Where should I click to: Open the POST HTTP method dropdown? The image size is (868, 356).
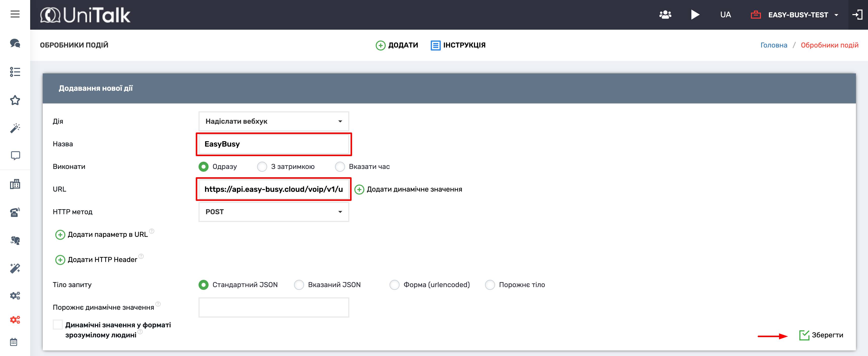point(274,212)
